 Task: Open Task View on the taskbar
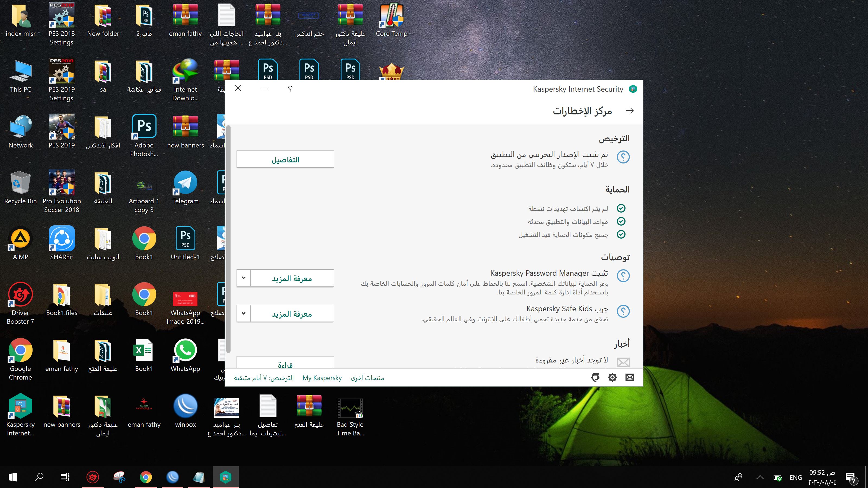65,477
